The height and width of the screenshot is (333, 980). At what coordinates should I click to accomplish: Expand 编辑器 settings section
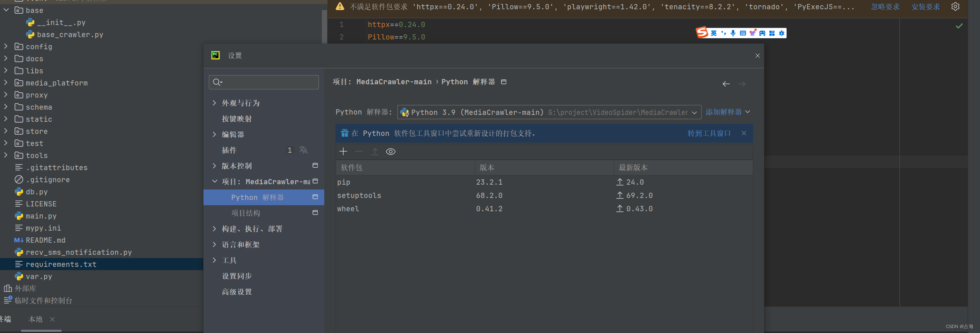(214, 134)
